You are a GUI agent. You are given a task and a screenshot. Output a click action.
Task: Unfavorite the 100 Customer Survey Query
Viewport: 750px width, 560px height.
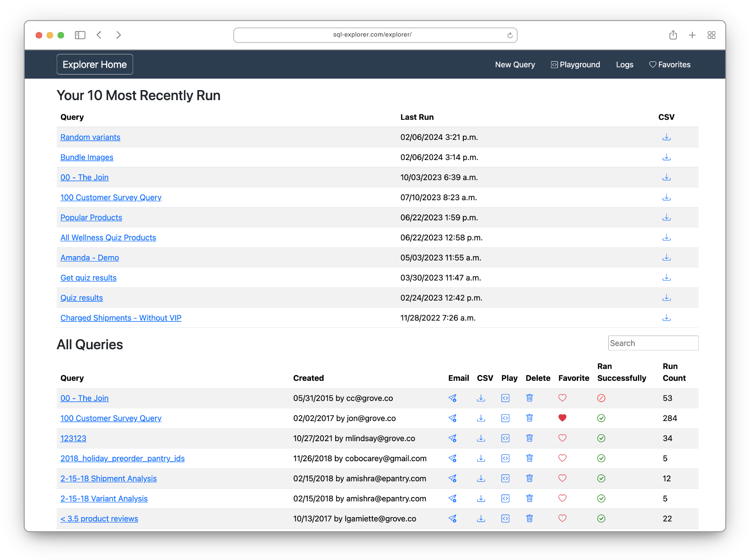point(562,418)
